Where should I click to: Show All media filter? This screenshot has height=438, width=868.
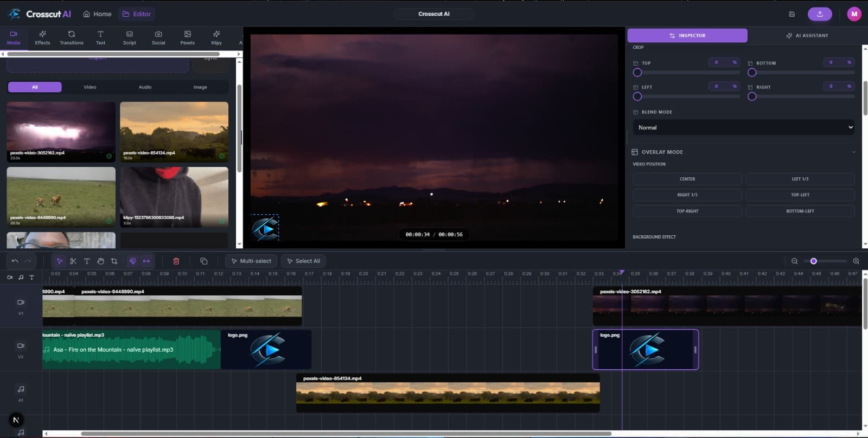click(x=35, y=87)
